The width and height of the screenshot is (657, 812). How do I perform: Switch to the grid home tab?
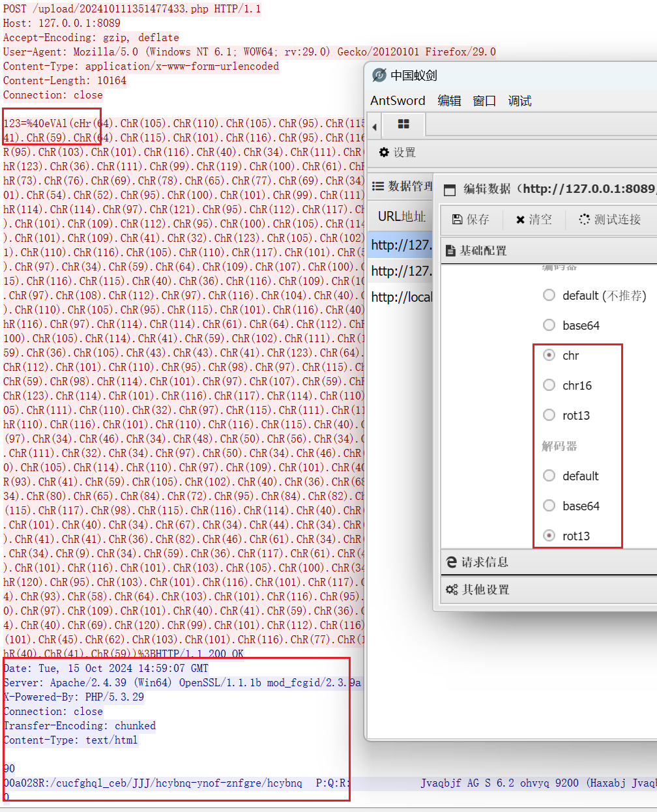[403, 124]
